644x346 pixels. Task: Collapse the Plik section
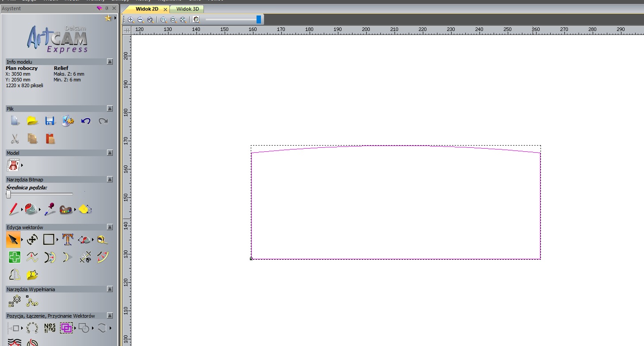(110, 108)
